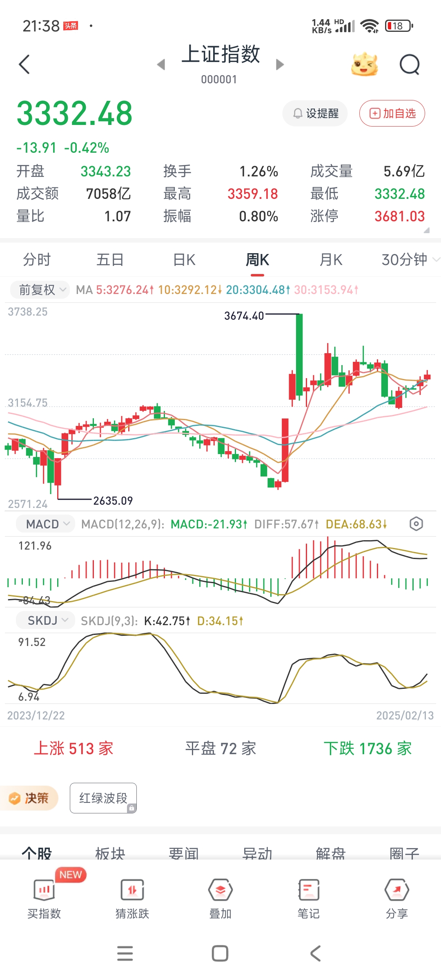Switch to the 日K tab
The height and width of the screenshot is (980, 441).
click(x=184, y=260)
